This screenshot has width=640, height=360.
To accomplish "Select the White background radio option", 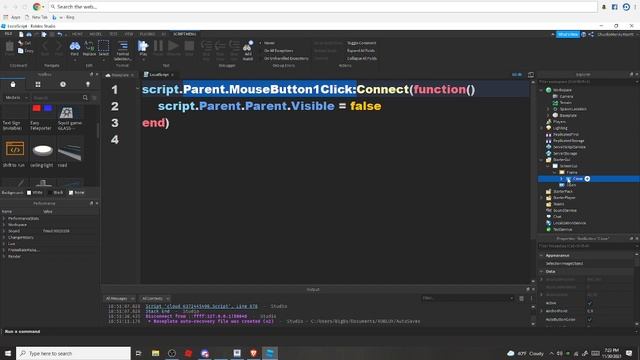I will coord(29,193).
